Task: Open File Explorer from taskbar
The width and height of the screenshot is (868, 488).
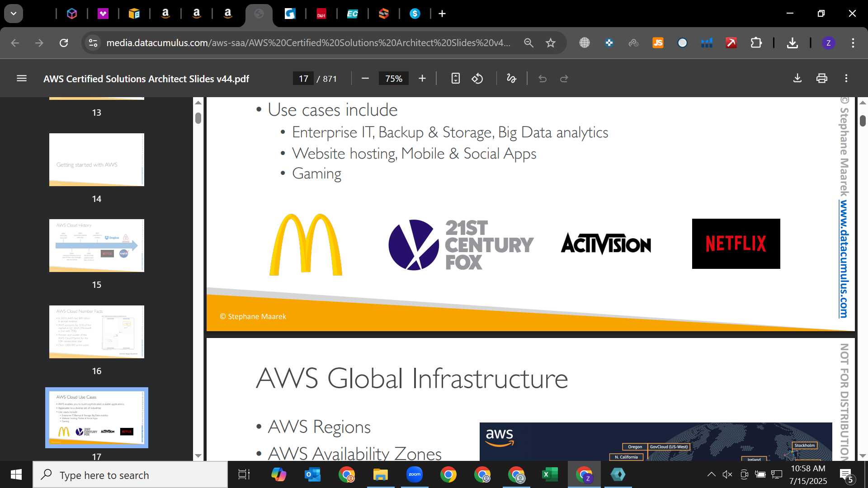Action: (380, 475)
